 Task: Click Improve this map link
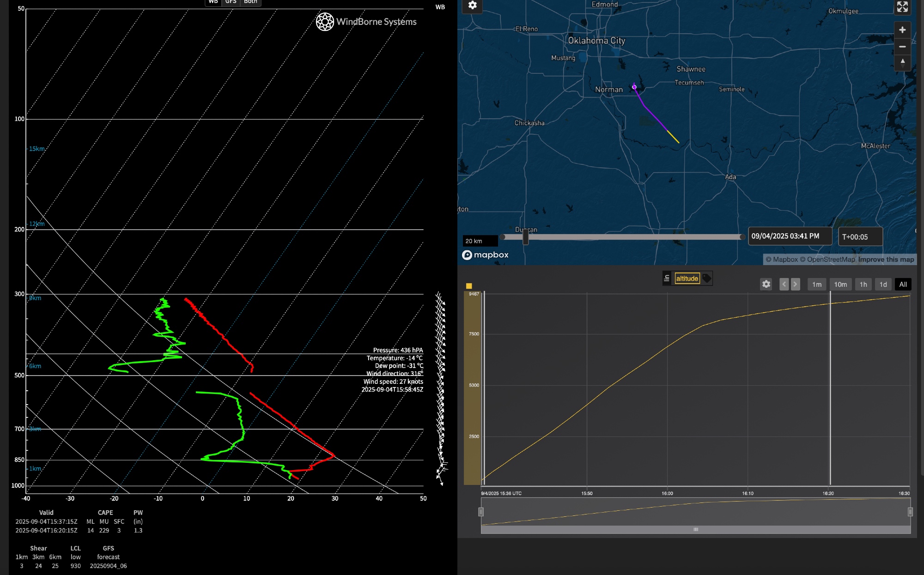(886, 260)
